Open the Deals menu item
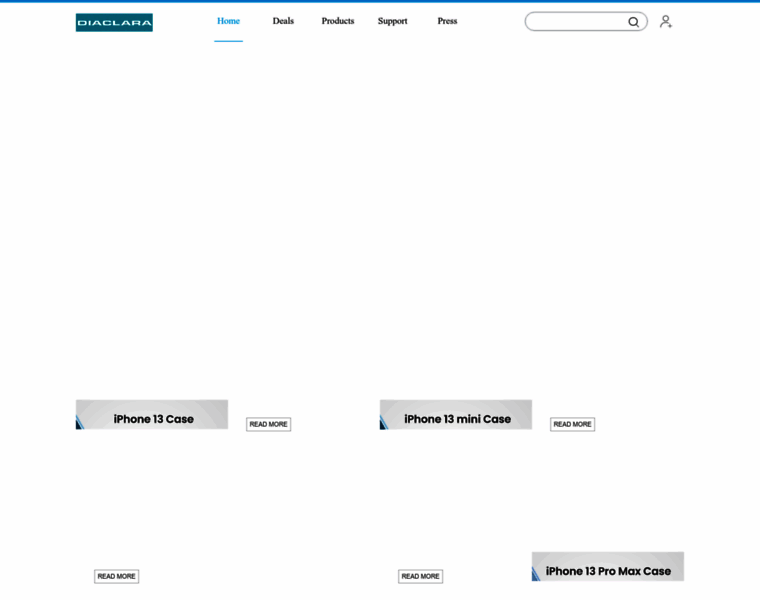The image size is (760, 600). (x=283, y=21)
